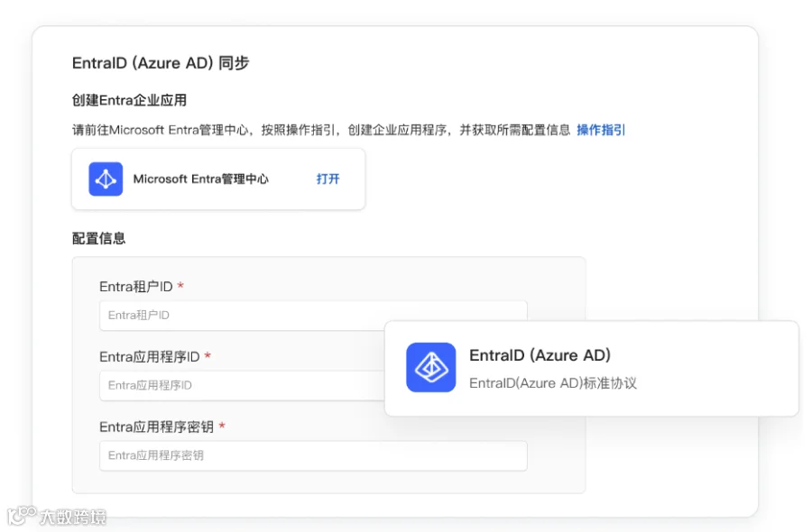Click the Entra应用程序ID field label
The width and height of the screenshot is (812, 532).
149,357
